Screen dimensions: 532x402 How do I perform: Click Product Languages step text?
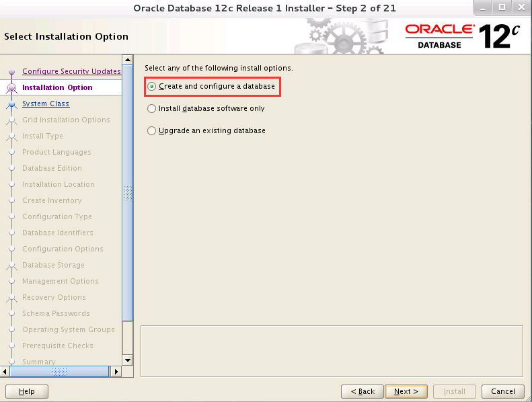[56, 152]
